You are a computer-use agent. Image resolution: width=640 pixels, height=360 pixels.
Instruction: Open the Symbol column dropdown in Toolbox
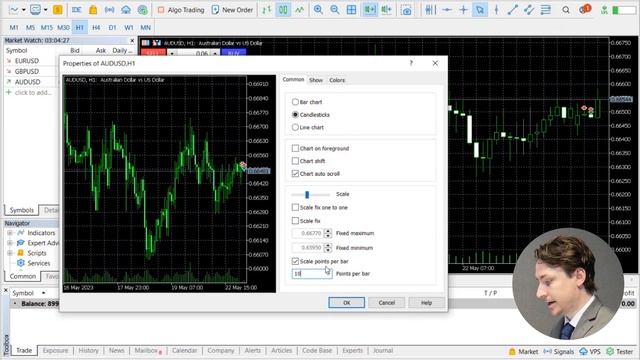43,293
